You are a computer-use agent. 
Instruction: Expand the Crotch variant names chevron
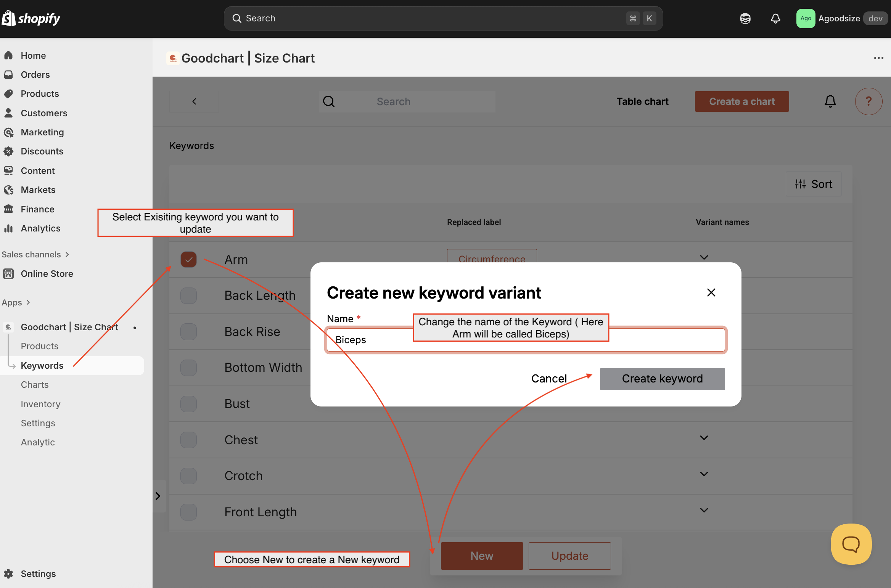(x=704, y=474)
